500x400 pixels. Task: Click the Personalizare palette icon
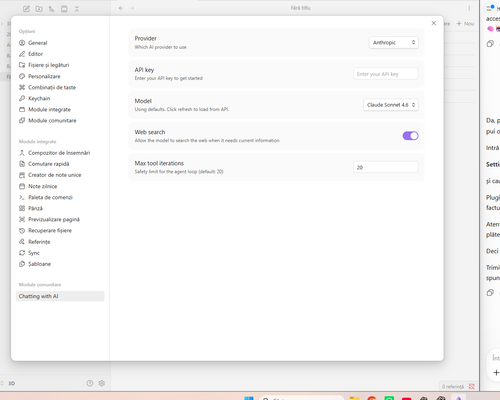point(22,76)
